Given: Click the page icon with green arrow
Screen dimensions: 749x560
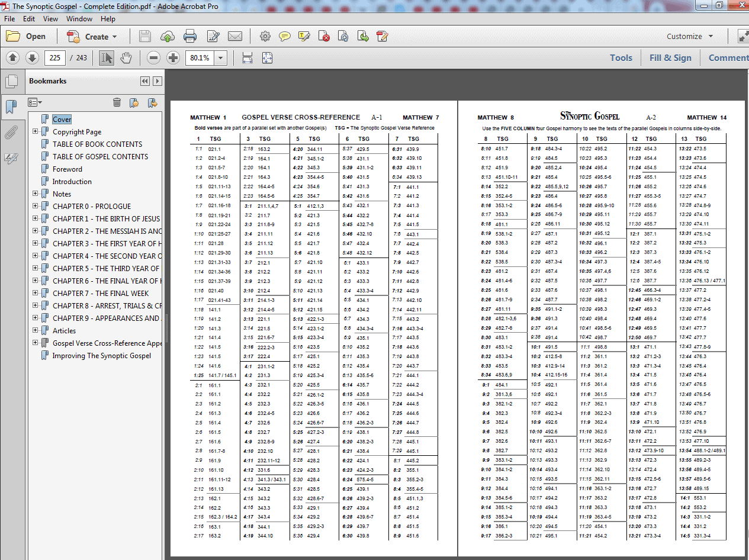Looking at the screenshot, I should pos(363,36).
